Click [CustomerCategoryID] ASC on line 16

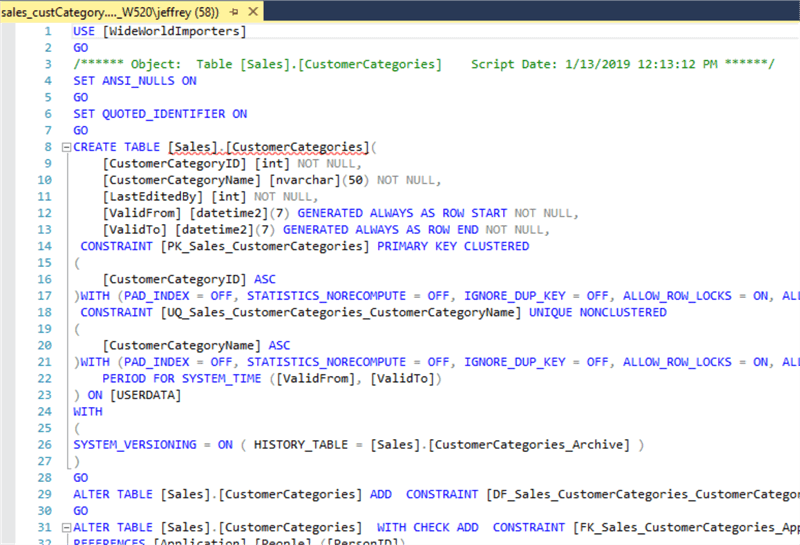coord(189,279)
